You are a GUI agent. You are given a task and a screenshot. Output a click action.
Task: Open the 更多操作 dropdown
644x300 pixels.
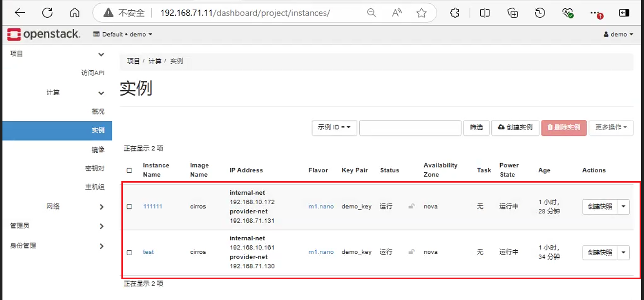point(611,127)
